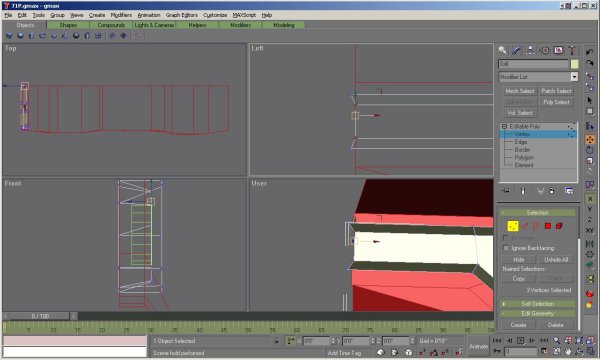This screenshot has height=360, width=600.
Task: Toggle the Animate button
Action: point(478,346)
